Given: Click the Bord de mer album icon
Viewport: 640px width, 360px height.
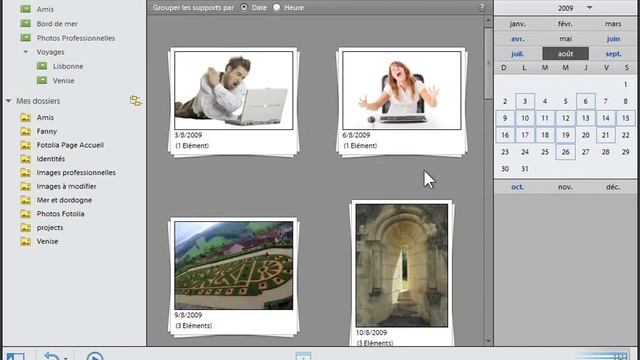Looking at the screenshot, I should 25,23.
